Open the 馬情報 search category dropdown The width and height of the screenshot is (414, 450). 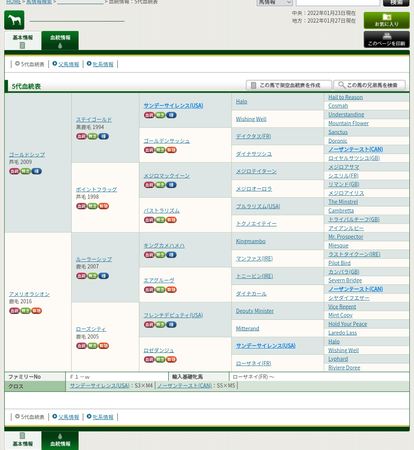coord(275,2)
